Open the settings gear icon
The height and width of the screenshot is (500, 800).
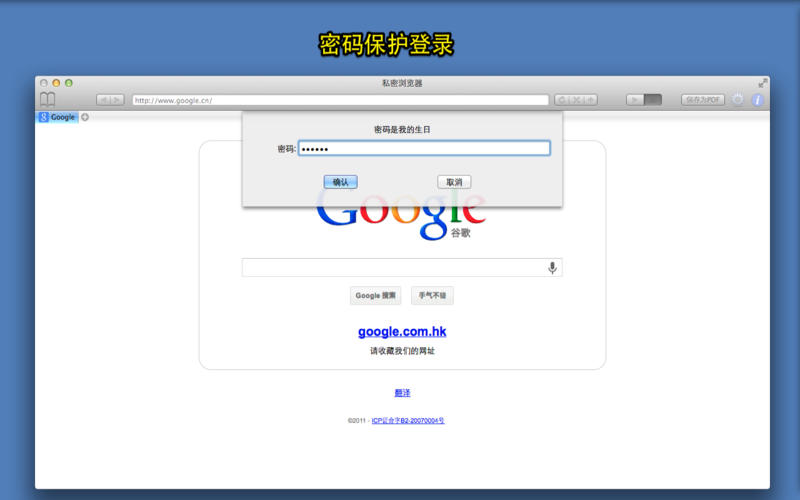point(738,100)
